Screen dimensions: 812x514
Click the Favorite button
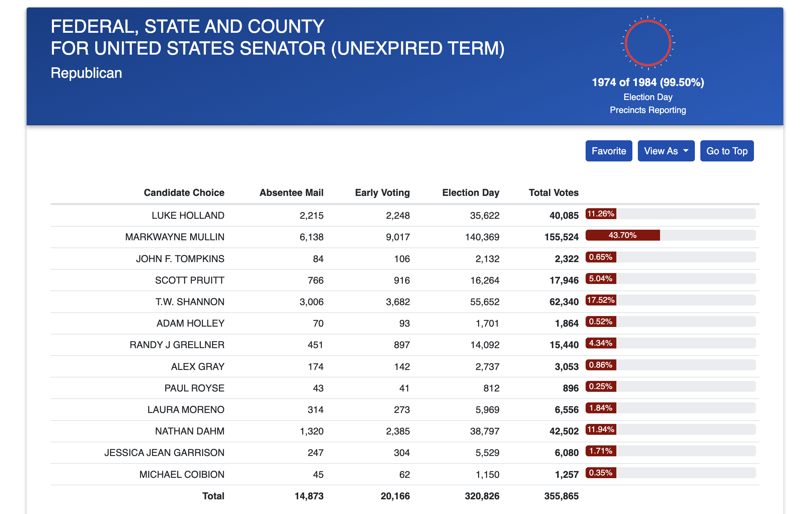(x=608, y=151)
